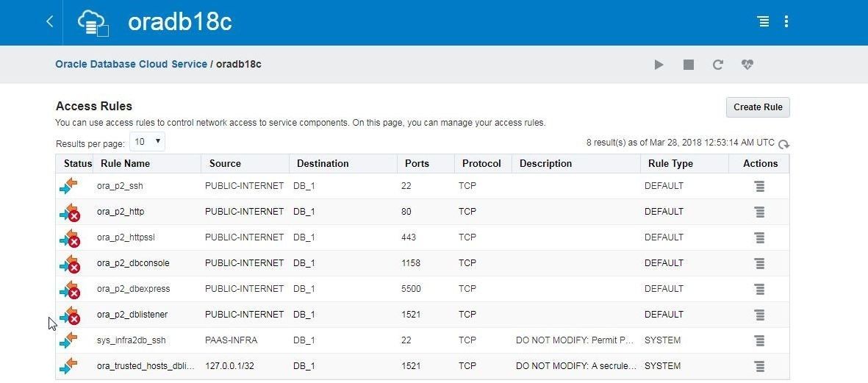Viewport: 868px width, 383px height.
Task: Click the Access Rules heading
Action: 94,107
